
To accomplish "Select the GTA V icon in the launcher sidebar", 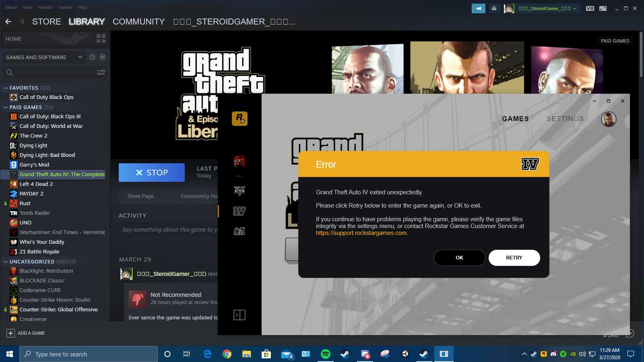I will [239, 191].
